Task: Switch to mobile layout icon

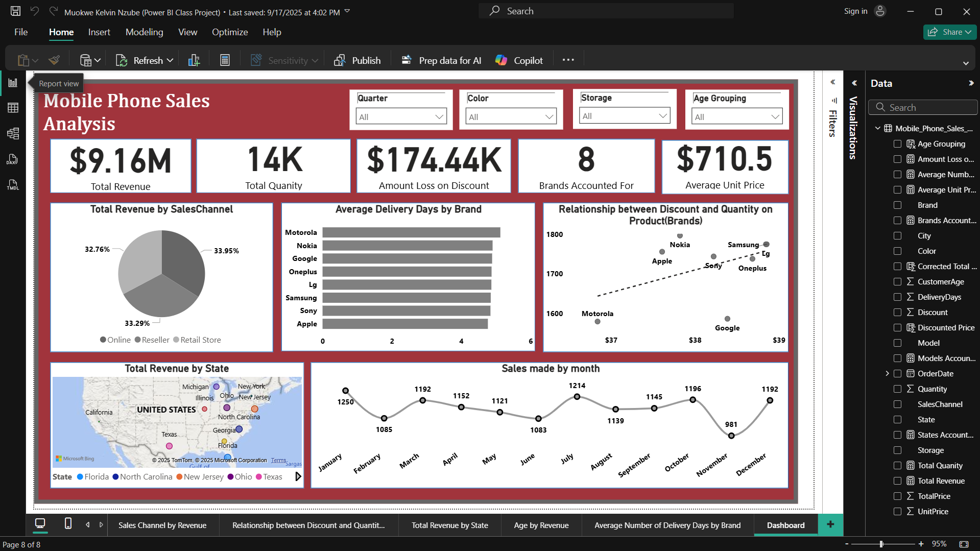Action: click(x=68, y=524)
